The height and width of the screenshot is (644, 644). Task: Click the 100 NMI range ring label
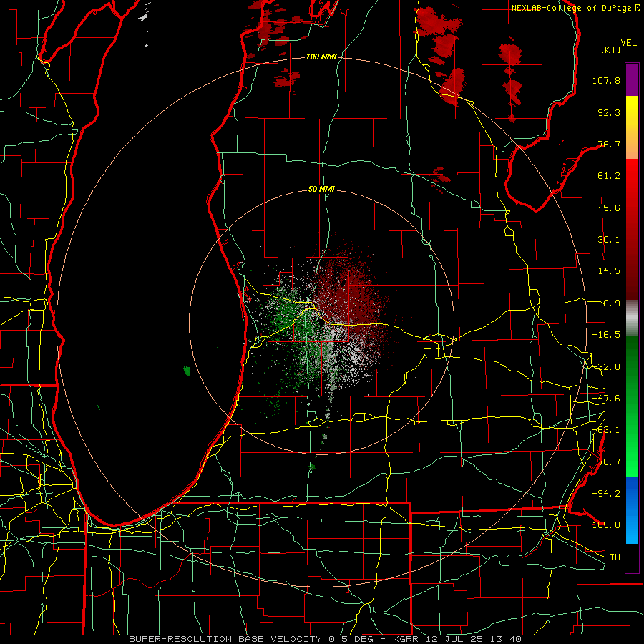tap(321, 57)
